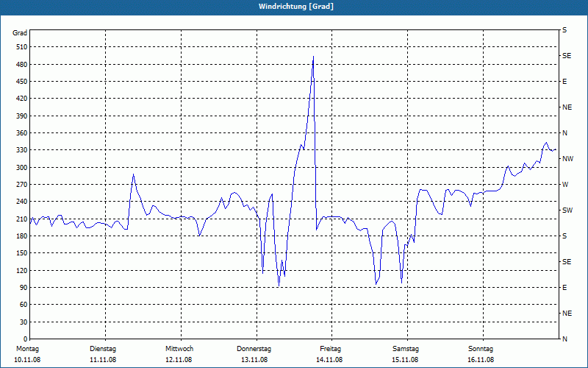The height and width of the screenshot is (368, 588).
Task: Select the '390' y-axis value
Action: [22, 116]
